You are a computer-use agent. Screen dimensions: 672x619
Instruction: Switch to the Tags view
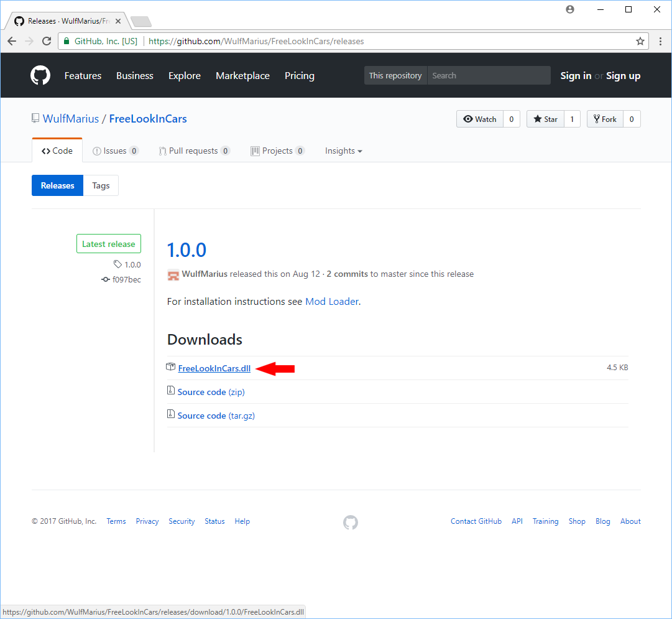tap(101, 185)
